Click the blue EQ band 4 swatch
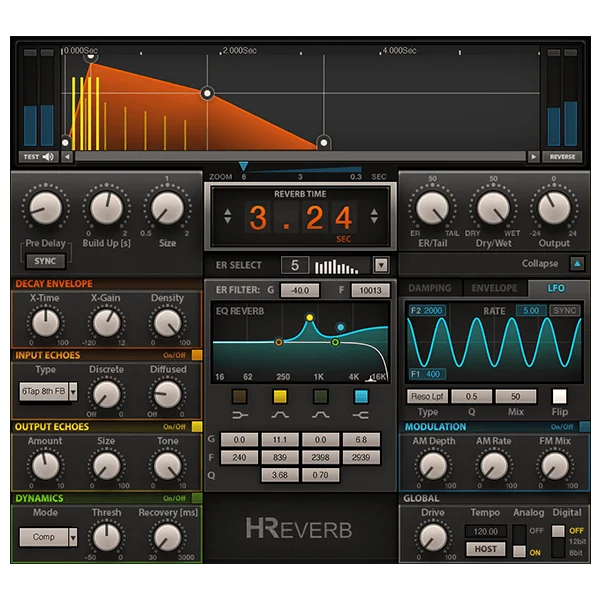The image size is (600, 600). pos(361,397)
